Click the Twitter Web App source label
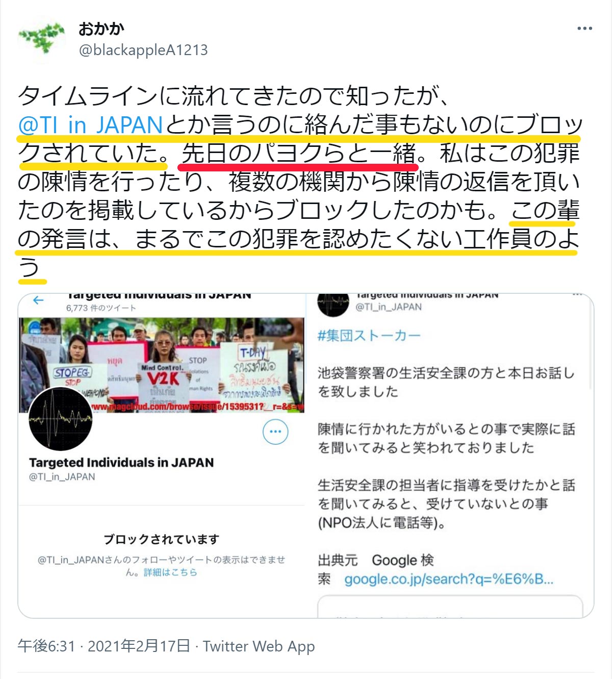Screen dimensions: 616x679 (259, 646)
